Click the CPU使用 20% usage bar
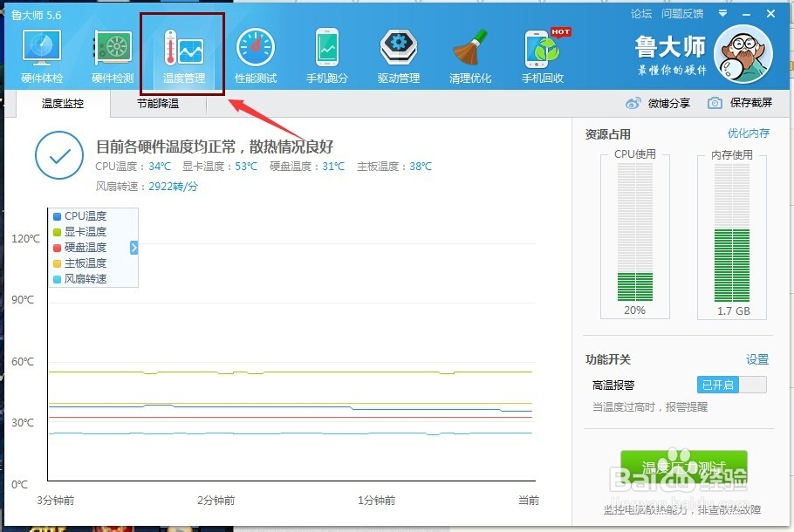 [635, 232]
